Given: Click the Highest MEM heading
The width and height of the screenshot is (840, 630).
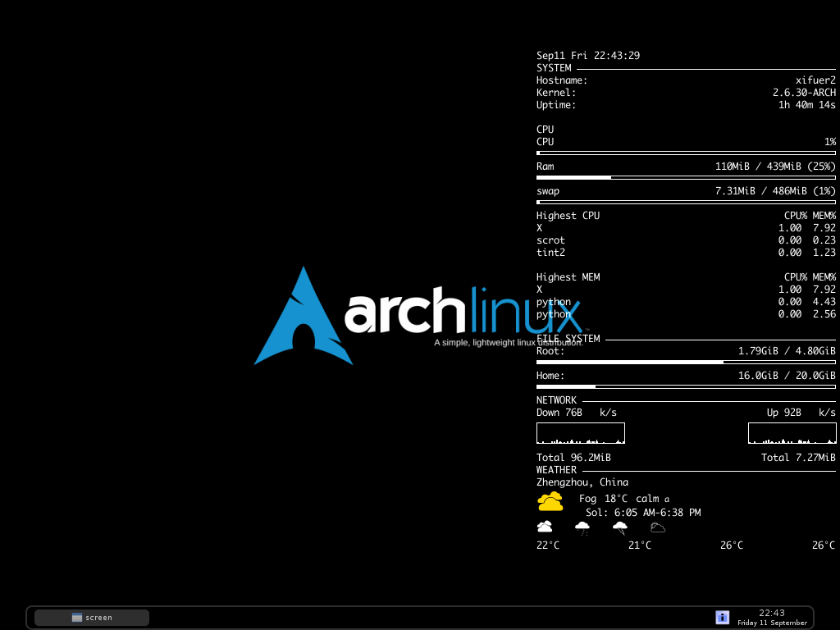Looking at the screenshot, I should tap(568, 277).
